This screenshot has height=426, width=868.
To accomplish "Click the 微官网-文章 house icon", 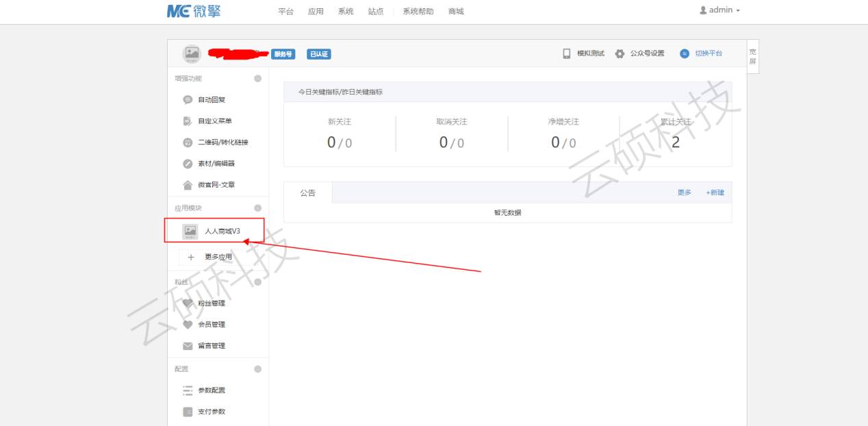I will pos(188,185).
